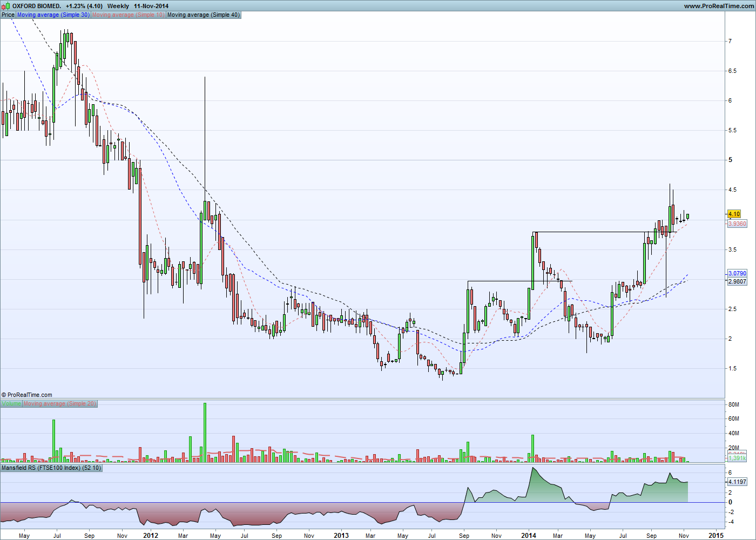Image resolution: width=756 pixels, height=540 pixels.
Task: Click the 4.1197 Mansfield RS value tag
Action: (x=737, y=482)
